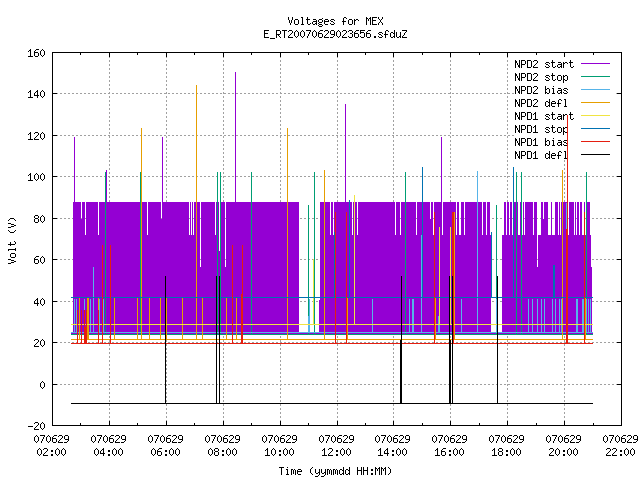The image size is (640, 480).
Task: Select the NPD2 defl legend label
Action: (x=541, y=103)
